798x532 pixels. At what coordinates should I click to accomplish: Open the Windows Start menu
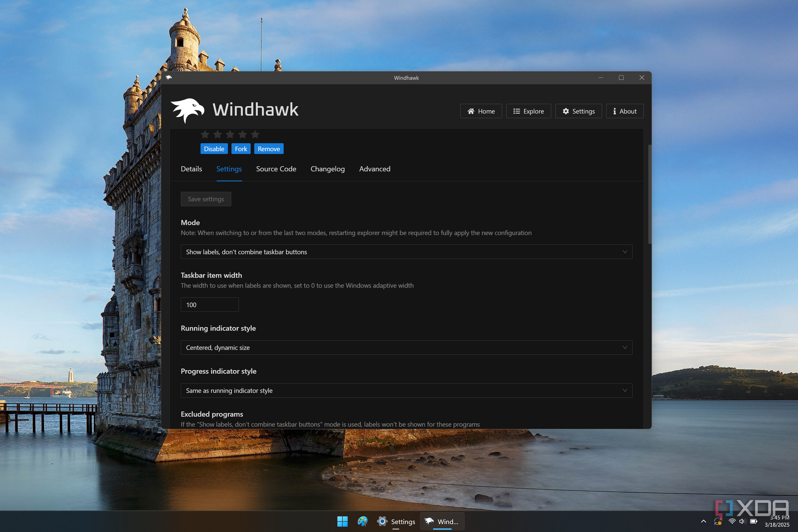tap(342, 522)
